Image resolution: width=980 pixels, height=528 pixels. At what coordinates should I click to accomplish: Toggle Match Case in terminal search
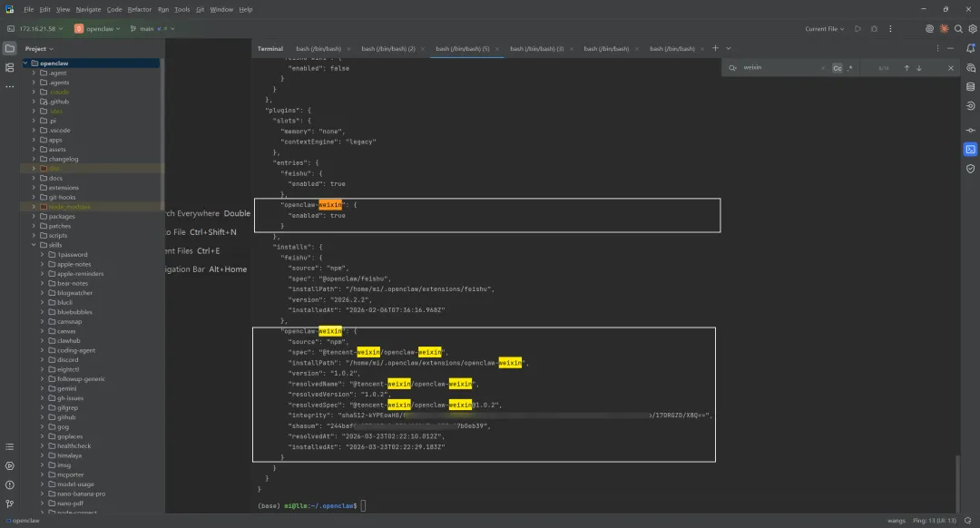[837, 68]
